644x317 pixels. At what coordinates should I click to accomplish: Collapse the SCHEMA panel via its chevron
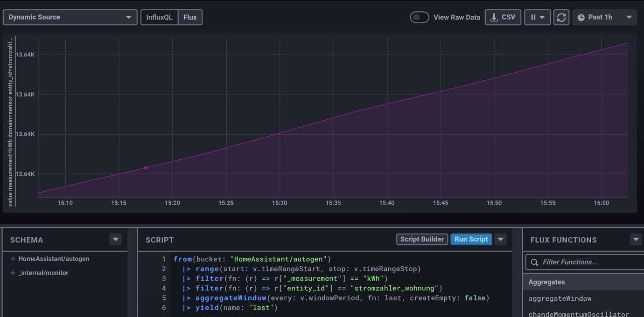tap(115, 240)
